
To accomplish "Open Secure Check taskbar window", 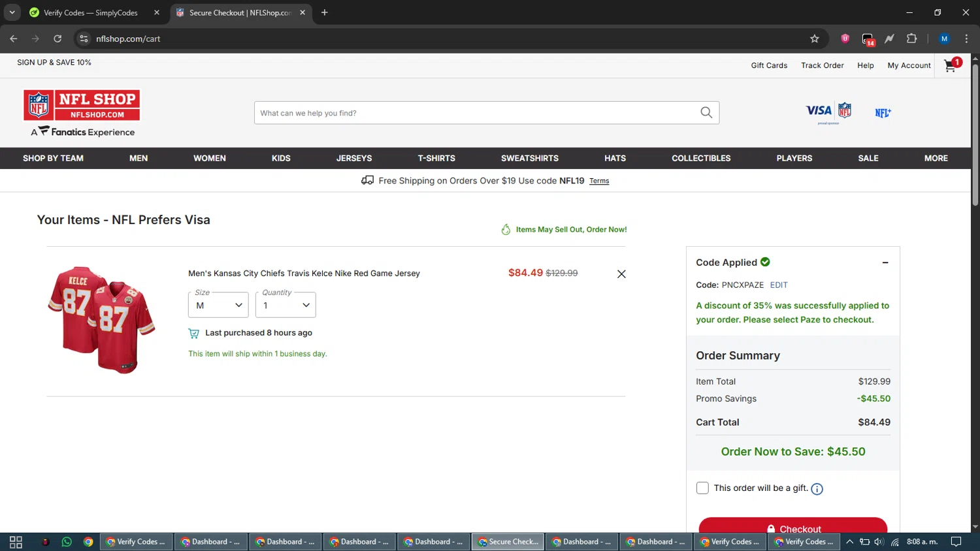I will [508, 542].
